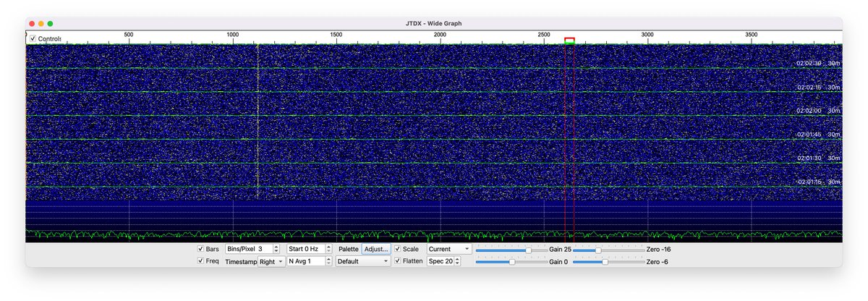868x301 pixels.
Task: Click the Bins/Pixel spin box stepper
Action: (x=276, y=249)
